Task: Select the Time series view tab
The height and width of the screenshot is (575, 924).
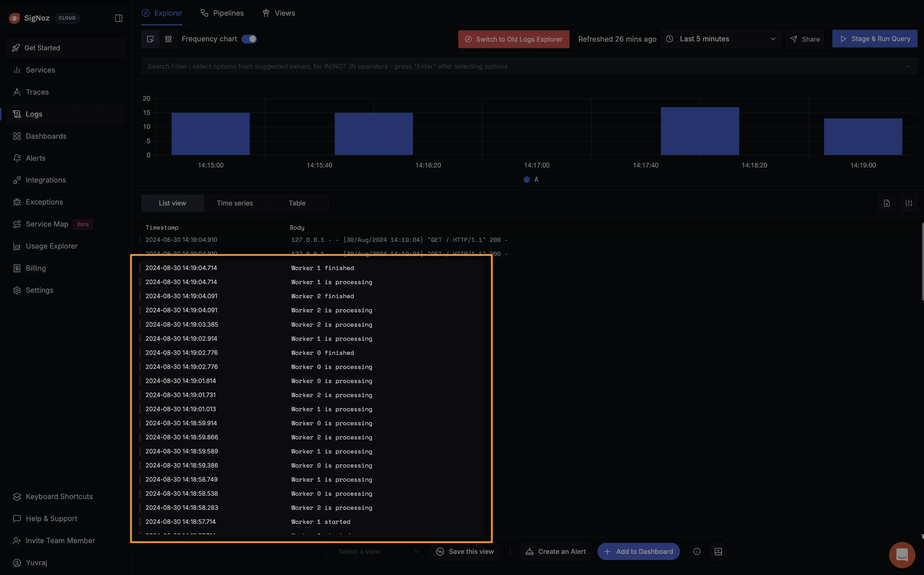Action: coord(235,204)
